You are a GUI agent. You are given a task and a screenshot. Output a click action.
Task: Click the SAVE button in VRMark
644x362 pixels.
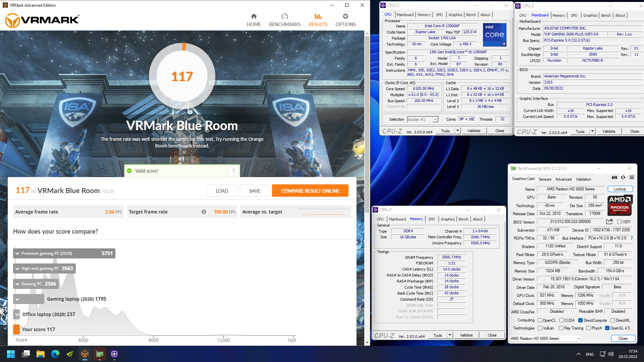pyautogui.click(x=255, y=191)
